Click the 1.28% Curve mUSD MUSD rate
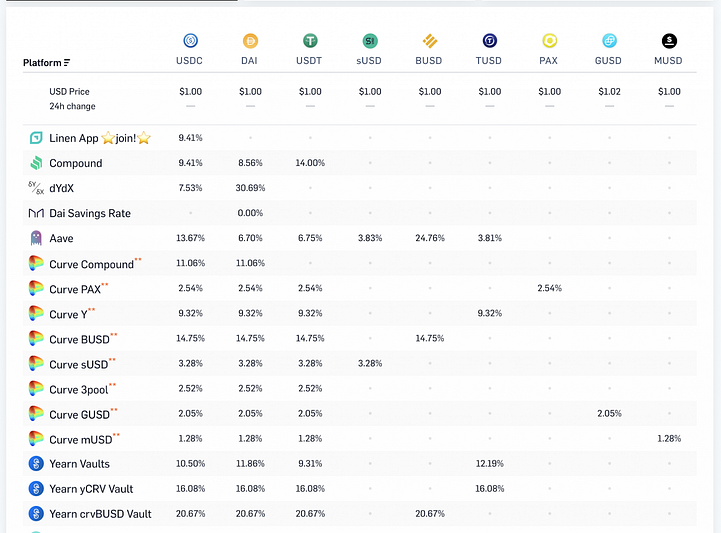The width and height of the screenshot is (721, 533). pos(669,438)
